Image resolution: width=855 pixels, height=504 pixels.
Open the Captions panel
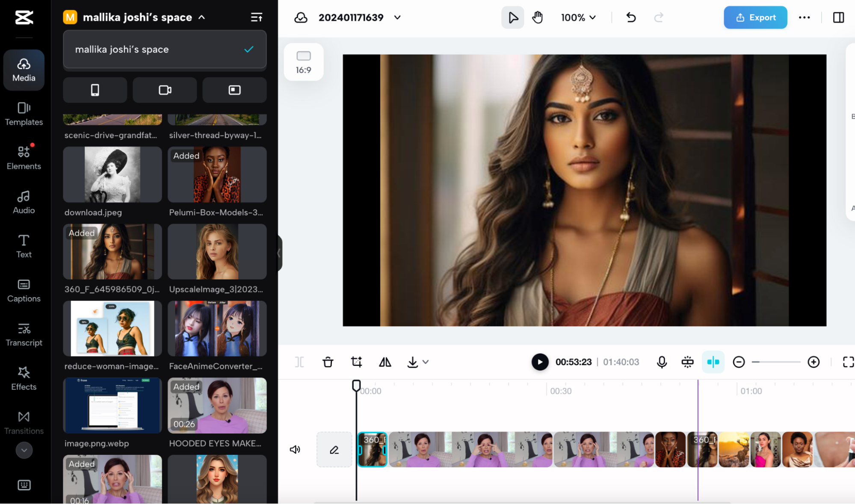pyautogui.click(x=24, y=291)
